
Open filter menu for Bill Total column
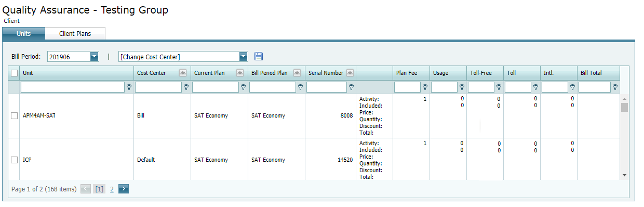point(615,87)
